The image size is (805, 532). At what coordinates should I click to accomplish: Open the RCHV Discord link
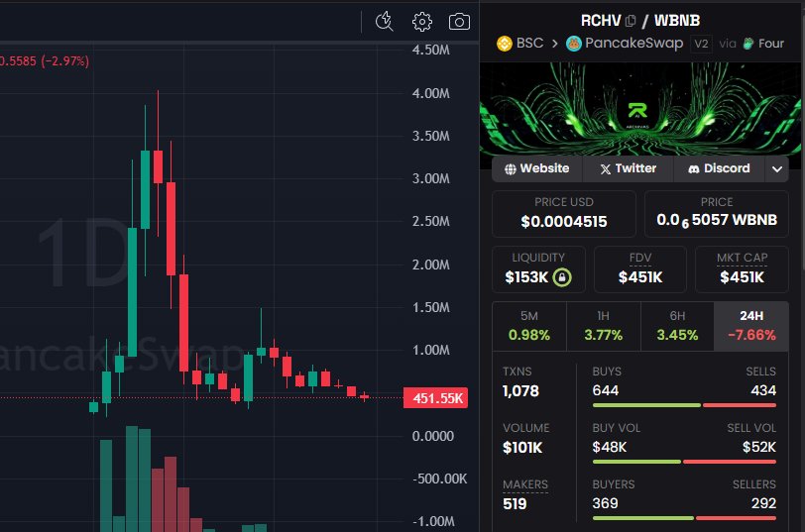[719, 168]
